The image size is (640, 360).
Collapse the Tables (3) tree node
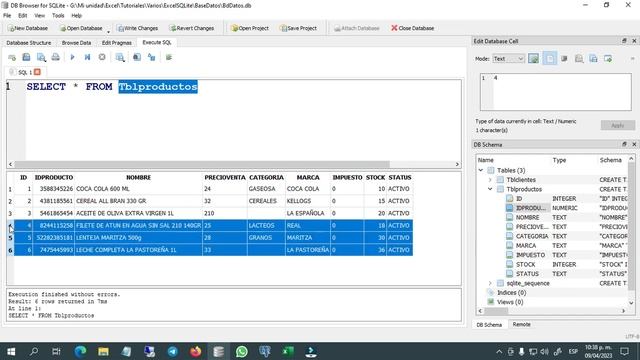[x=481, y=170]
